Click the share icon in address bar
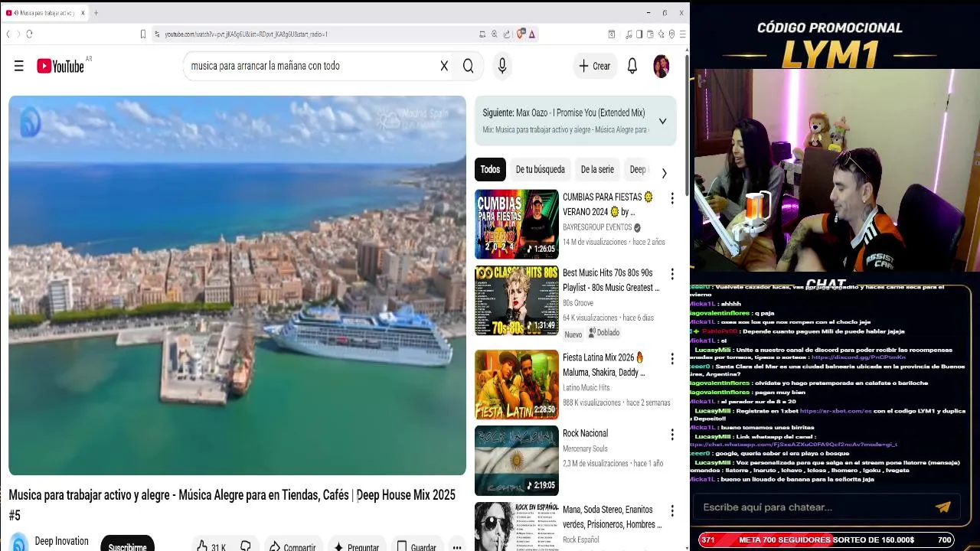The image size is (980, 551). tap(506, 34)
